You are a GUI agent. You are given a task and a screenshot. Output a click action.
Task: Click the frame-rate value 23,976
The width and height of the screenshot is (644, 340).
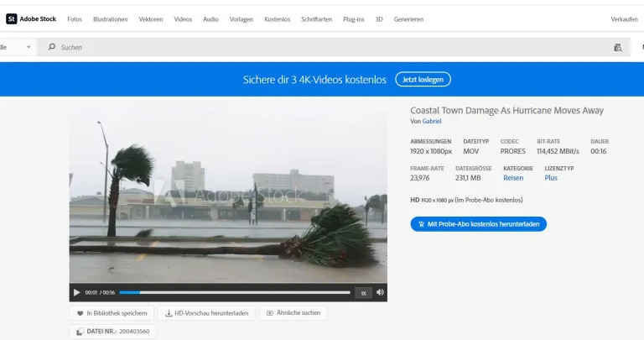click(x=420, y=178)
